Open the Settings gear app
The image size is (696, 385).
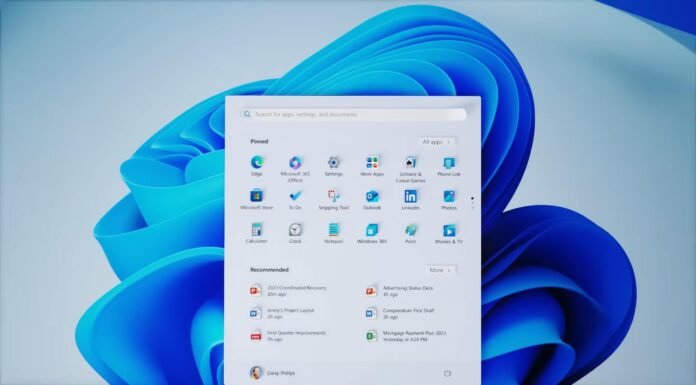point(333,166)
